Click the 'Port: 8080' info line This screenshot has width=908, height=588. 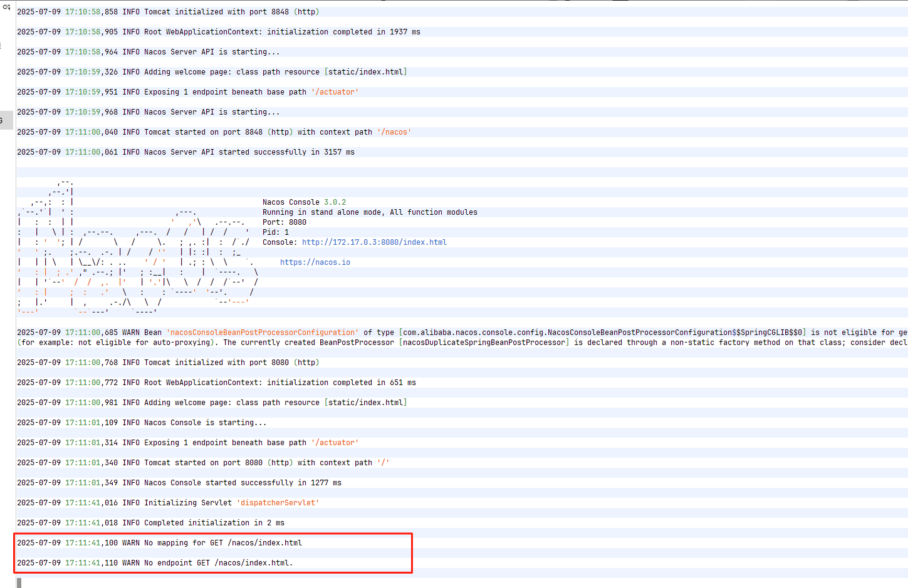pyautogui.click(x=284, y=222)
